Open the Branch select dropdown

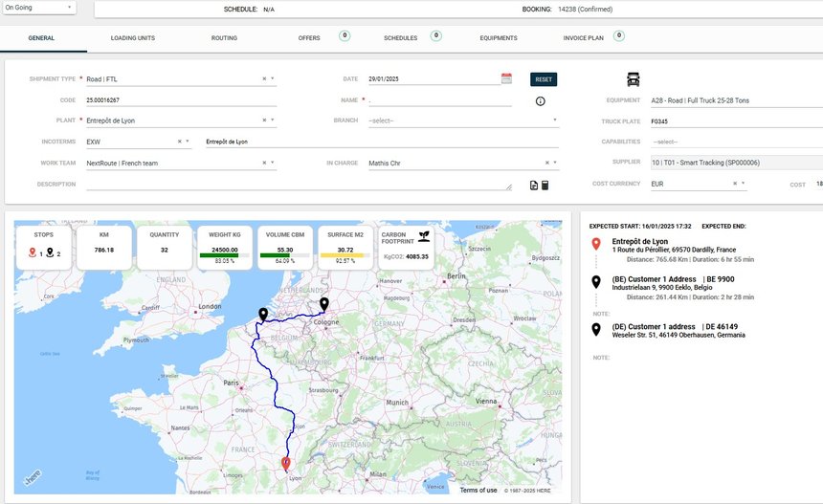463,121
